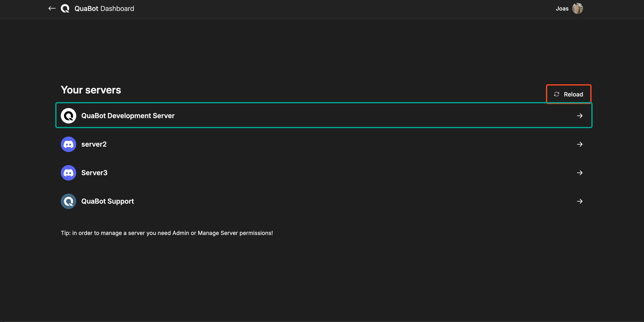Click the arrow next to QuaBot Support
This screenshot has width=644, height=322.
click(x=580, y=201)
